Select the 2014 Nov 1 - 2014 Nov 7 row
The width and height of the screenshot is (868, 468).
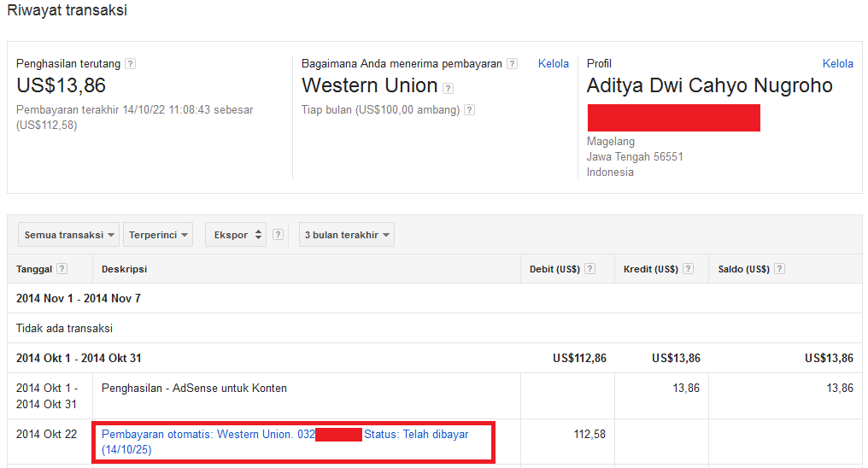(x=435, y=298)
